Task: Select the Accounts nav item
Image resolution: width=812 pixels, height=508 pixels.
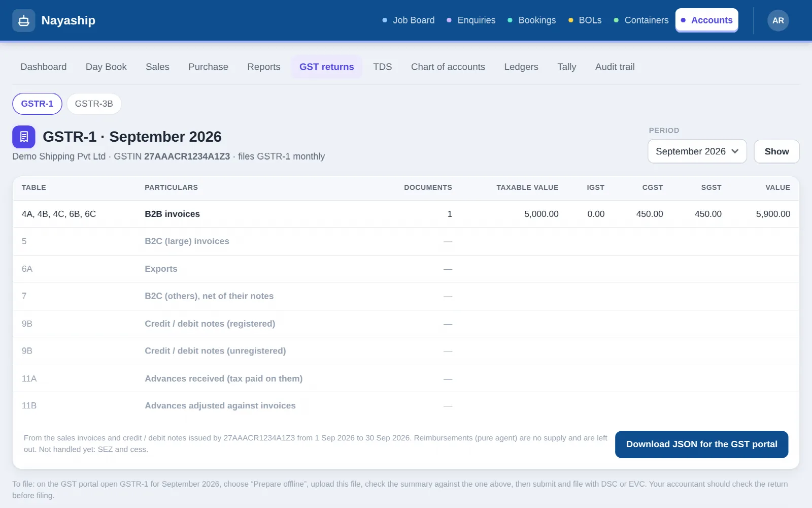Action: coord(706,20)
